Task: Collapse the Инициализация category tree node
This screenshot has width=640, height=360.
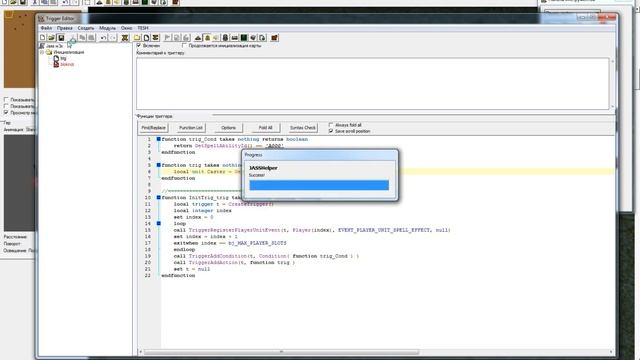Action: tap(42, 52)
